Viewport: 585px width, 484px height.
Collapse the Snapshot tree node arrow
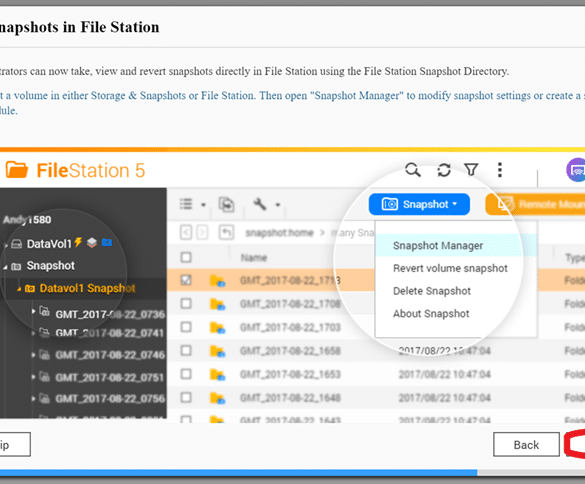coord(5,267)
